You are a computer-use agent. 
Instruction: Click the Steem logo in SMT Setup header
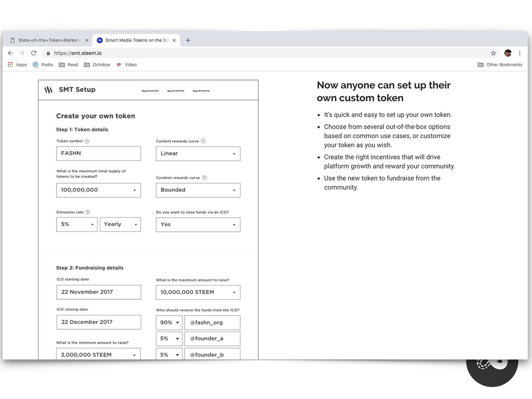(48, 90)
